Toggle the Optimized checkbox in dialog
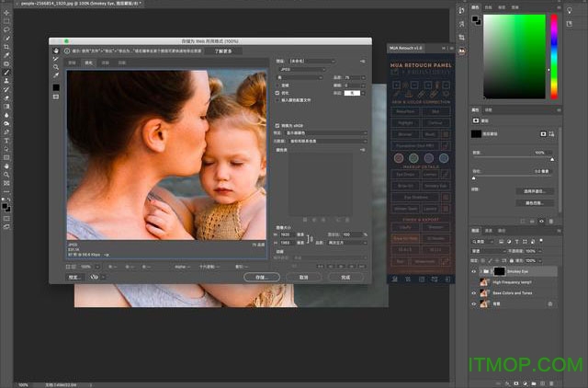The height and width of the screenshot is (388, 588). tap(277, 93)
